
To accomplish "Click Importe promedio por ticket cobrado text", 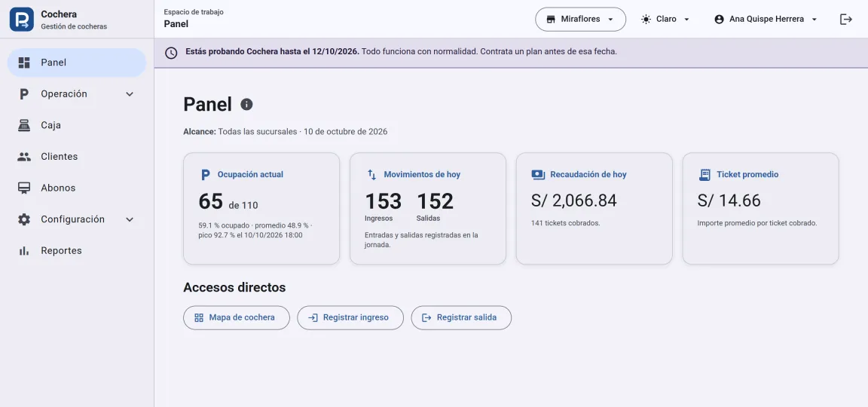I will pyautogui.click(x=757, y=223).
